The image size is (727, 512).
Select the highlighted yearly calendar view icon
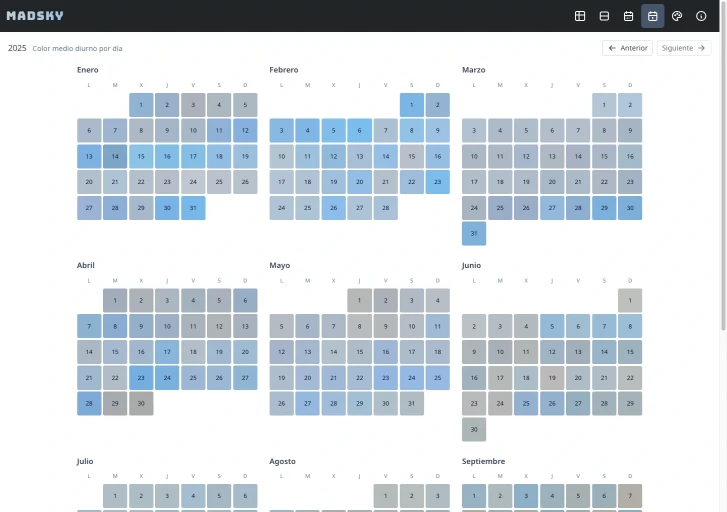[x=652, y=16]
